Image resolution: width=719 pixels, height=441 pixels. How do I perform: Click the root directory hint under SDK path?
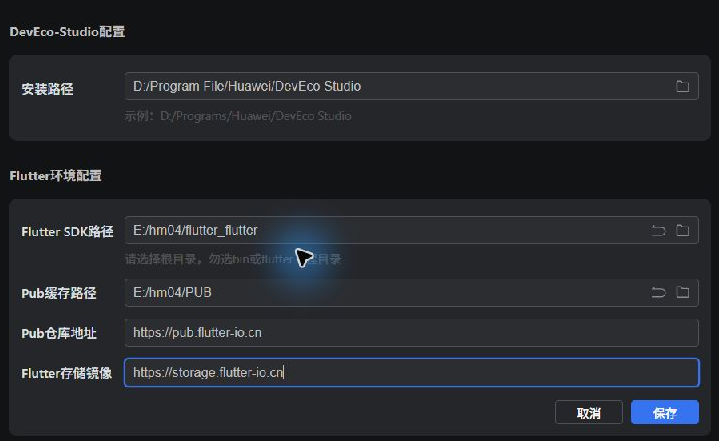[x=233, y=259]
